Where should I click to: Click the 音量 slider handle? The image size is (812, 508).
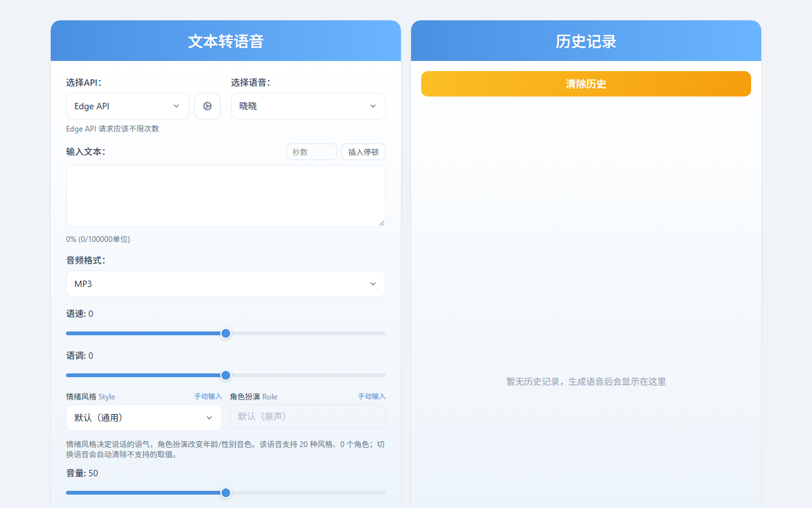pos(226,493)
